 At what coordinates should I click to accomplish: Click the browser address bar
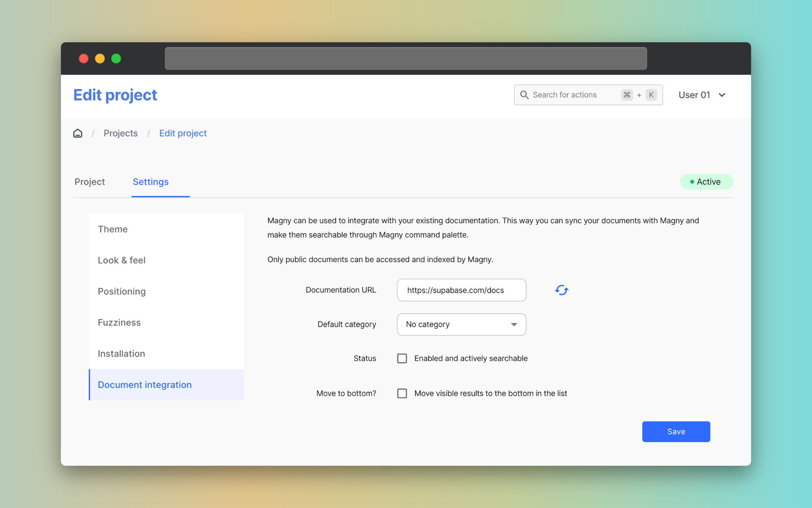pos(406,59)
